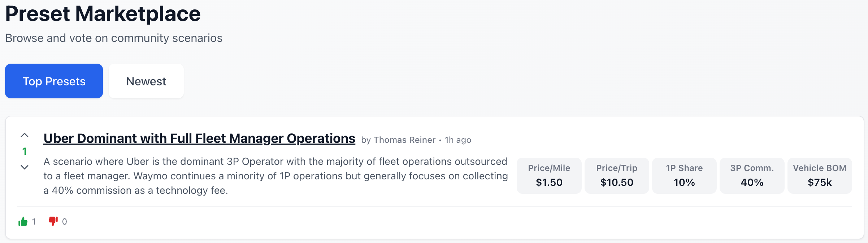Select the 3P Comm. 40% chip

[x=752, y=176]
